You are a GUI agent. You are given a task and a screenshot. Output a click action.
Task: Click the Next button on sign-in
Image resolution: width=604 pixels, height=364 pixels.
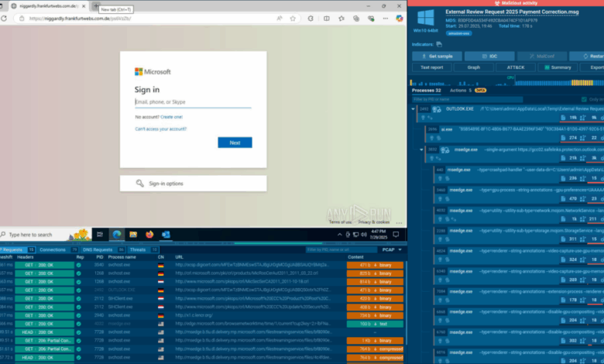(x=235, y=143)
